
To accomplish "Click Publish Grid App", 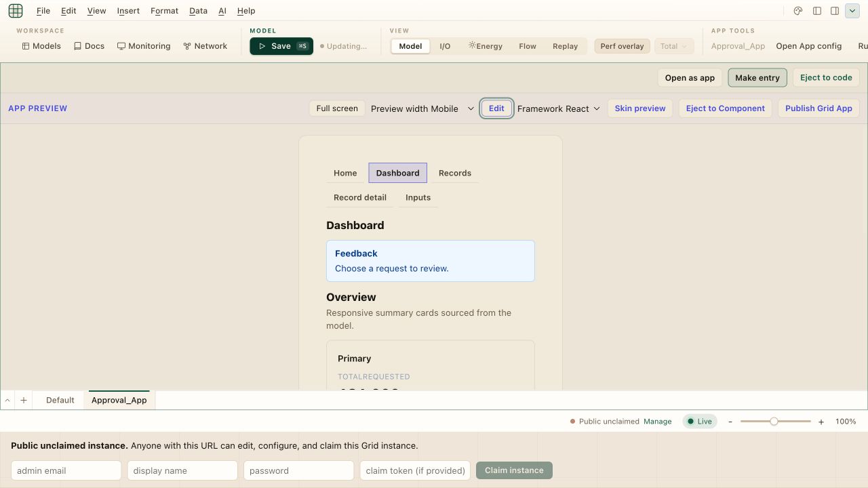I will click(x=818, y=108).
